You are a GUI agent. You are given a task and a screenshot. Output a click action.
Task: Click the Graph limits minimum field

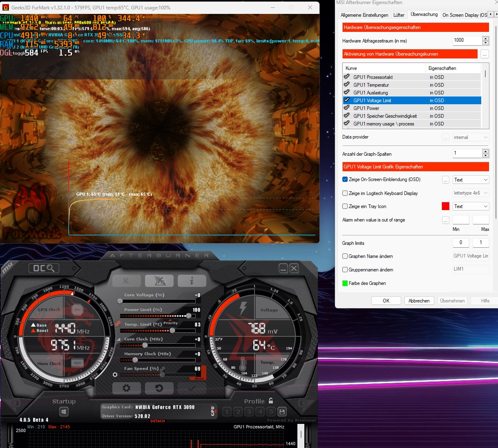(461, 242)
